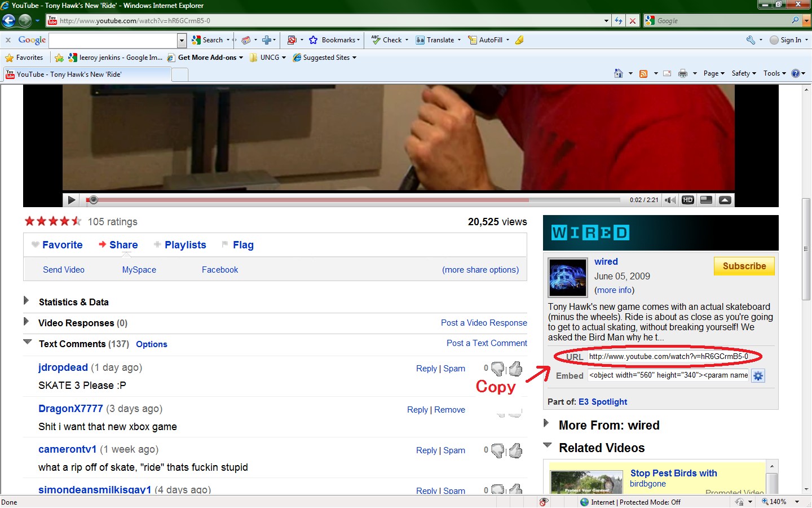Click the wired channel avatar thumbnail
812x508 pixels.
(568, 278)
